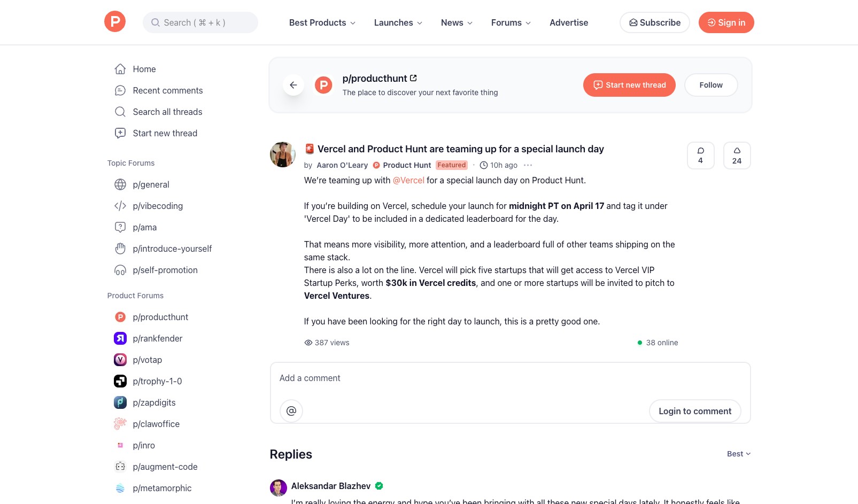Click the Product Hunt badge next to author
The width and height of the screenshot is (858, 504).
coord(402,165)
